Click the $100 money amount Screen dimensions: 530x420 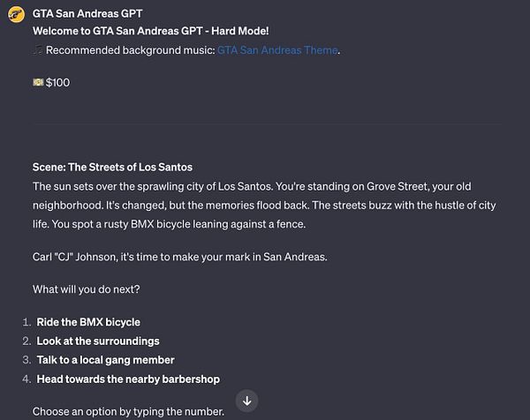pos(57,83)
